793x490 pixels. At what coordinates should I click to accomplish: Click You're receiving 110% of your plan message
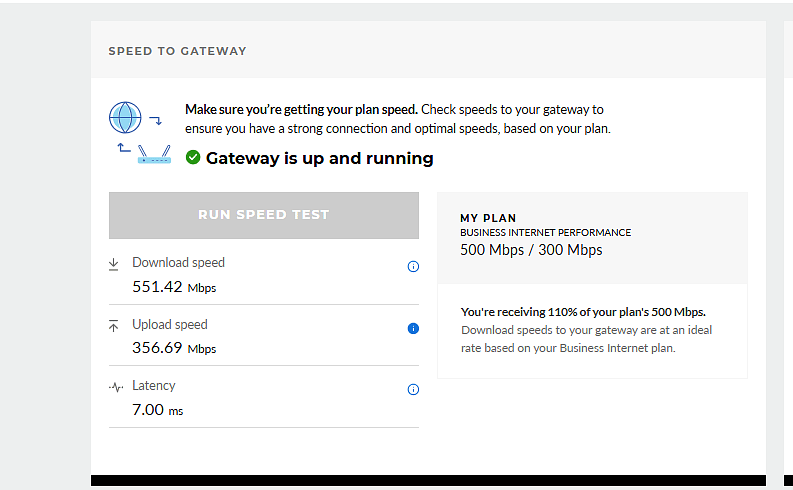coord(583,312)
